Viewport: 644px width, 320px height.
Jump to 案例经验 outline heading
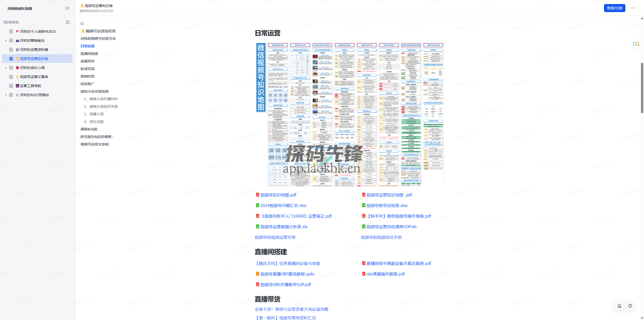[x=88, y=76]
